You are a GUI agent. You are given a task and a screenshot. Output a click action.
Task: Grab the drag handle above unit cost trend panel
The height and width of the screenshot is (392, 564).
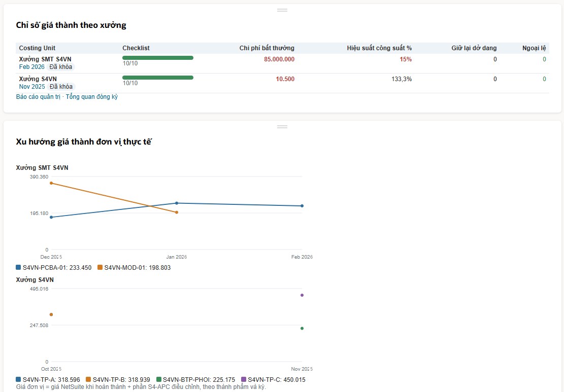(282, 127)
